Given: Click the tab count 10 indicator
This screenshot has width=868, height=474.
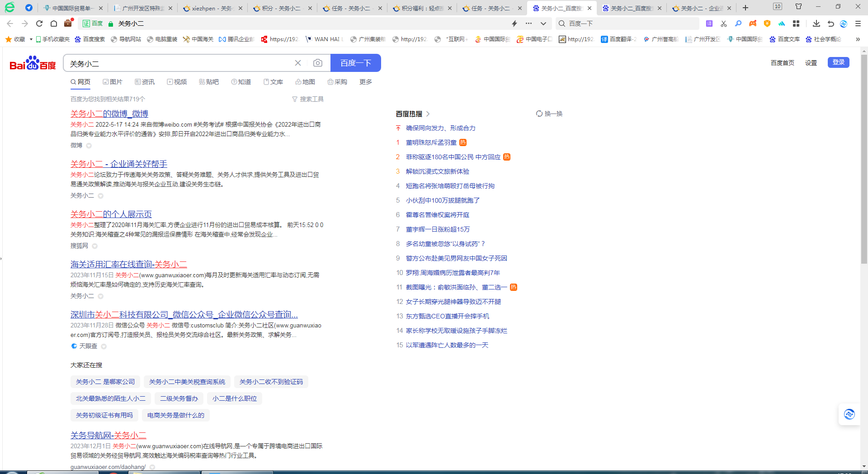Looking at the screenshot, I should coord(778,6).
